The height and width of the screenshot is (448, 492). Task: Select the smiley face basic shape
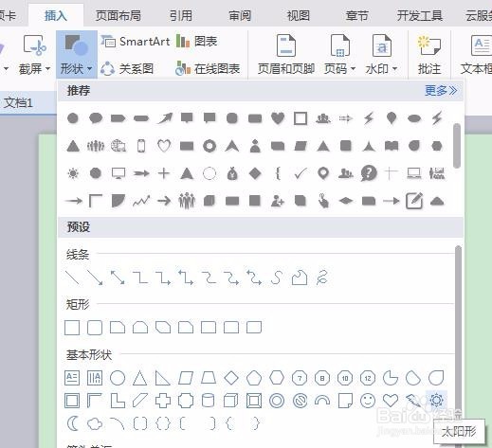click(368, 401)
